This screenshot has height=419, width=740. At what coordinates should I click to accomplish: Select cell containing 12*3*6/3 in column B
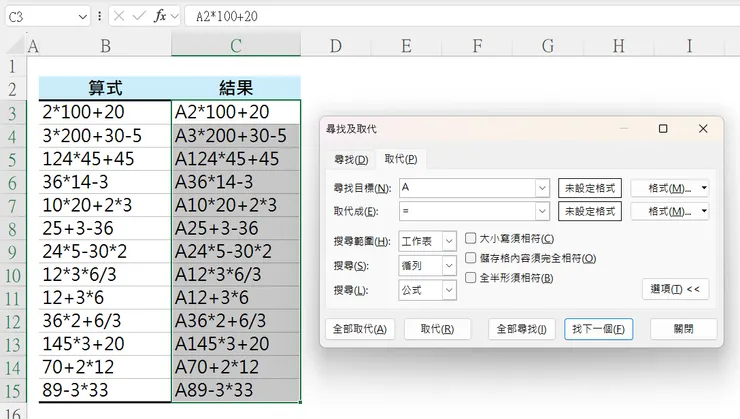105,275
